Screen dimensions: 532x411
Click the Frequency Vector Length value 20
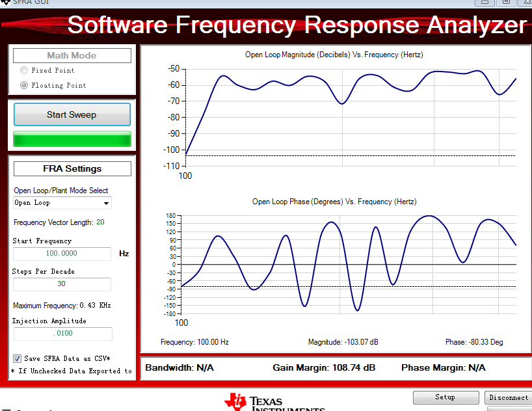[100, 222]
